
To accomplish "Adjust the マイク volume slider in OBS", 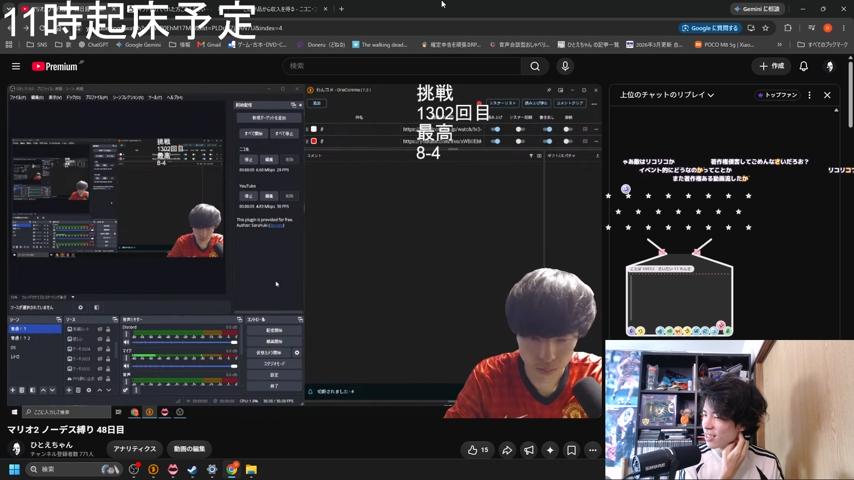I will pyautogui.click(x=185, y=366).
